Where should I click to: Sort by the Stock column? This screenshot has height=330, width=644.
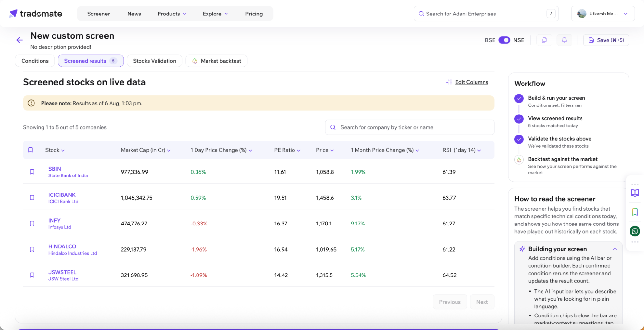pyautogui.click(x=55, y=150)
